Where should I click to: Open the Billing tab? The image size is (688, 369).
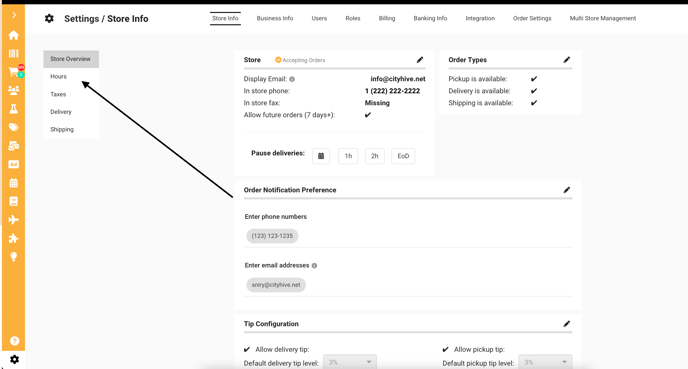387,18
